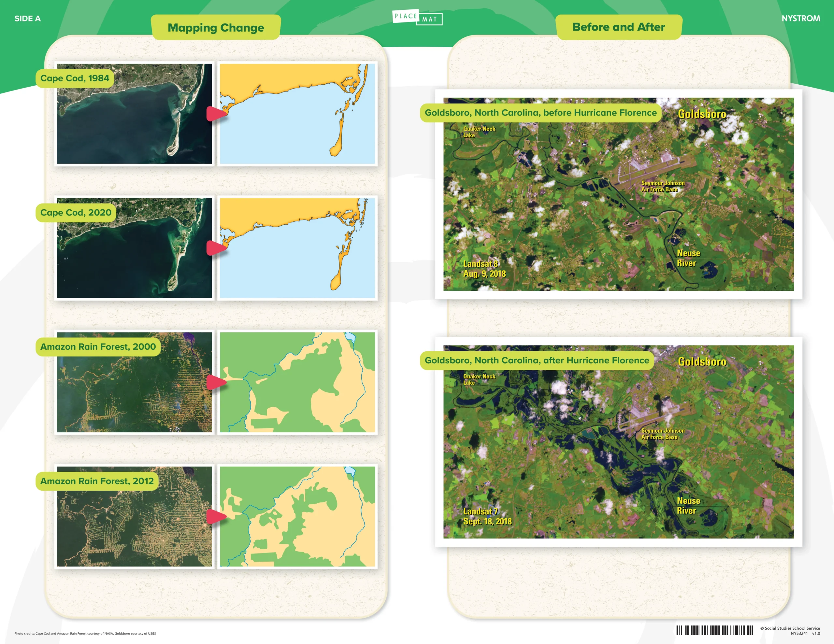Click the "Amazon Rain Forest, 2012" label
Screen dimensions: 834x644
click(x=97, y=481)
